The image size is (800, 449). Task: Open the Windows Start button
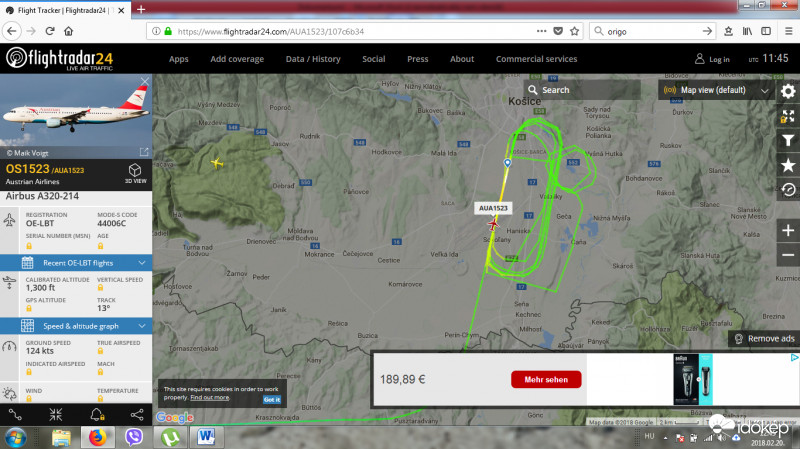tap(16, 438)
